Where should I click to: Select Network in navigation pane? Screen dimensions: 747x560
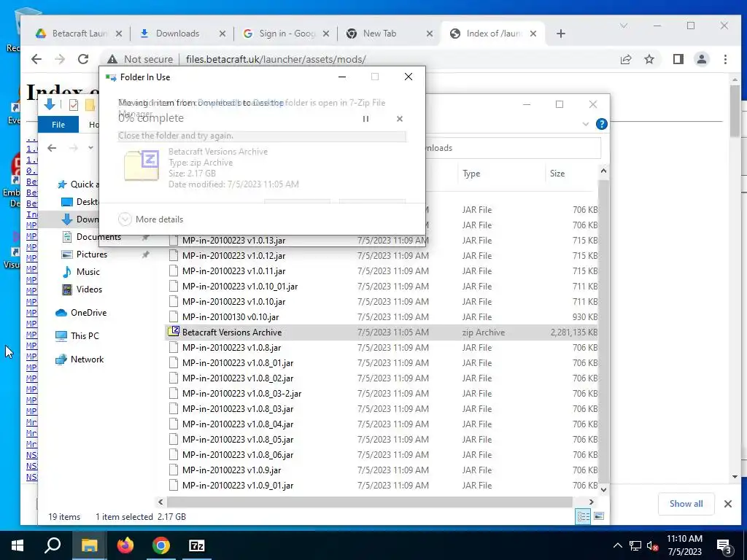pyautogui.click(x=87, y=359)
